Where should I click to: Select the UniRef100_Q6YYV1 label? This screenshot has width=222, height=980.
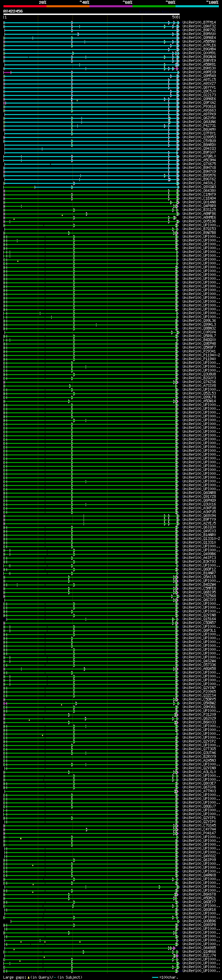199,88
